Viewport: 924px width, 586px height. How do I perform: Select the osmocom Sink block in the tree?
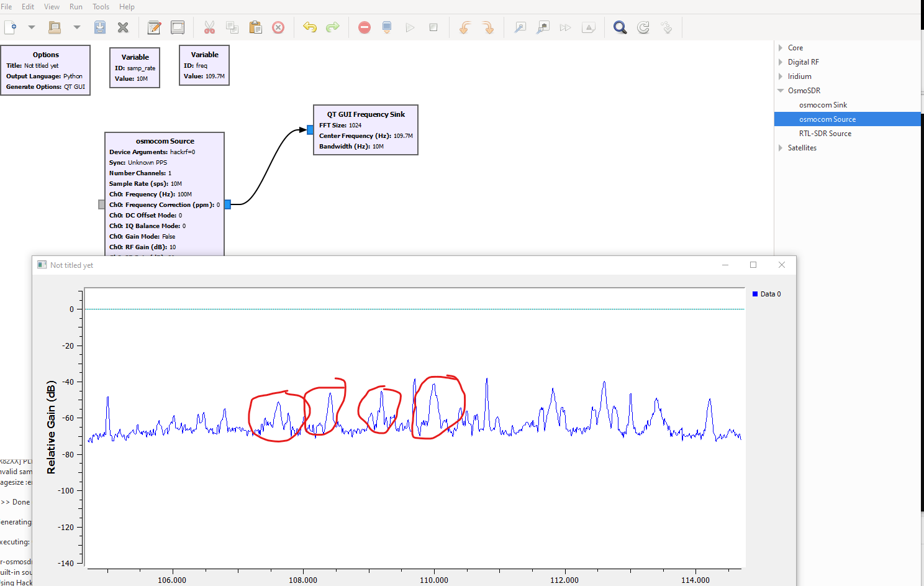pos(823,105)
